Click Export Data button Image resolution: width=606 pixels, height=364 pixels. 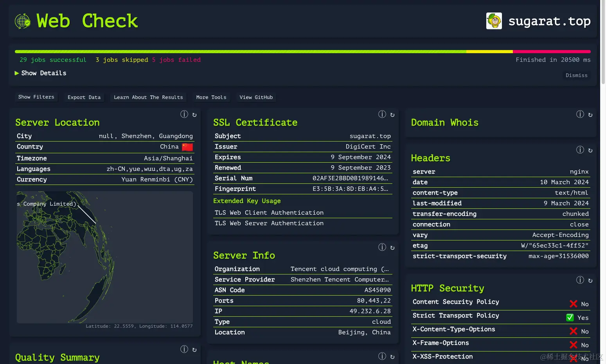(84, 97)
